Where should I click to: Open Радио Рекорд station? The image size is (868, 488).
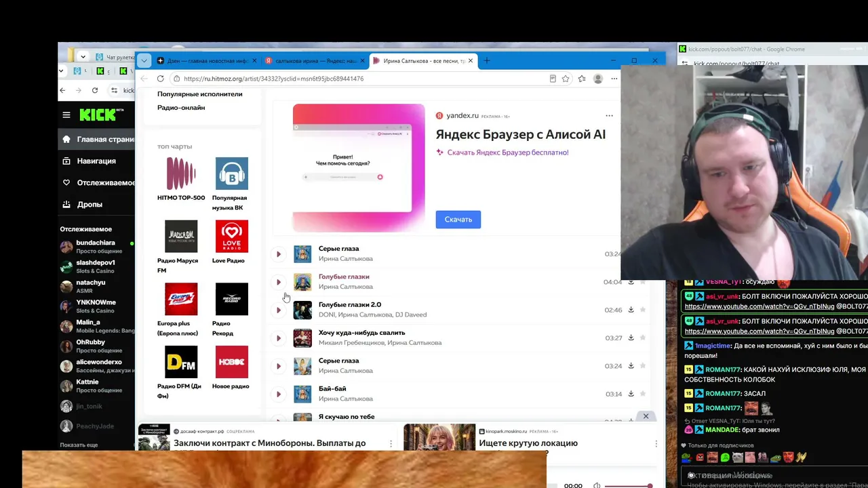point(231,310)
